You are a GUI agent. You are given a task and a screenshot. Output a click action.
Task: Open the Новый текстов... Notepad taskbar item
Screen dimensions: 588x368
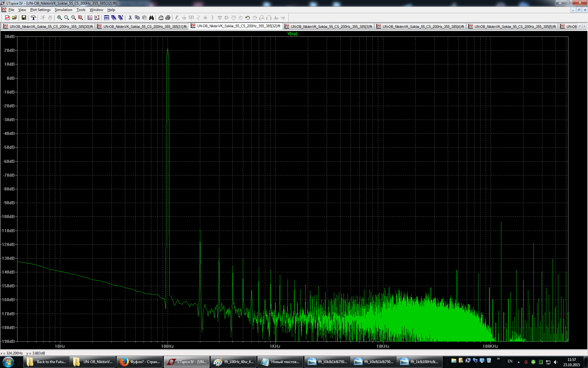280,362
